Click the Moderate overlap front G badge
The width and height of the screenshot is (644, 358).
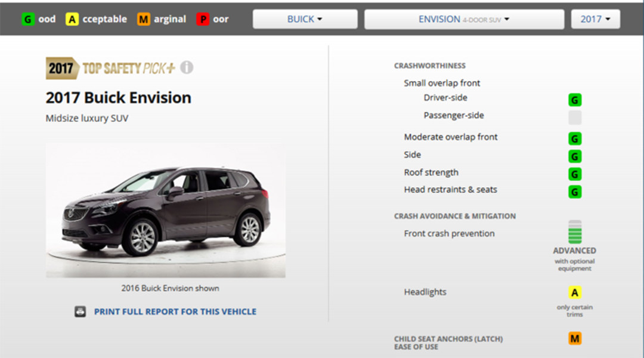pyautogui.click(x=575, y=138)
